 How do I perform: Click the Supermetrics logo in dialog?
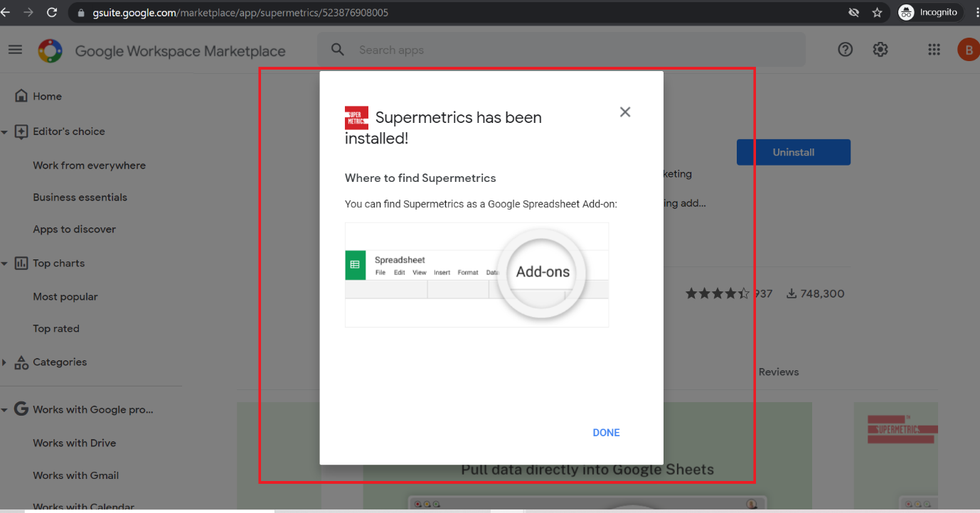click(356, 117)
